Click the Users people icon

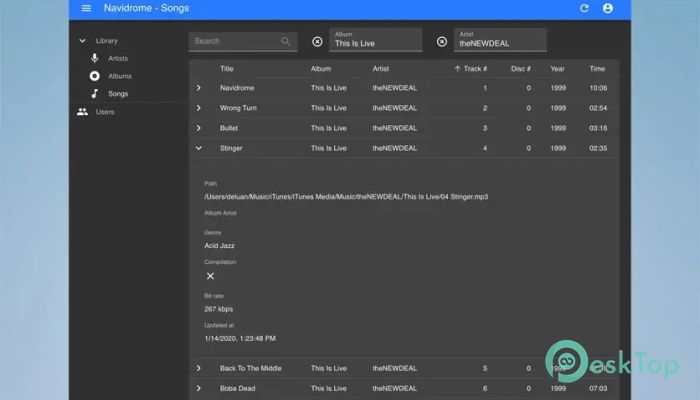point(82,112)
